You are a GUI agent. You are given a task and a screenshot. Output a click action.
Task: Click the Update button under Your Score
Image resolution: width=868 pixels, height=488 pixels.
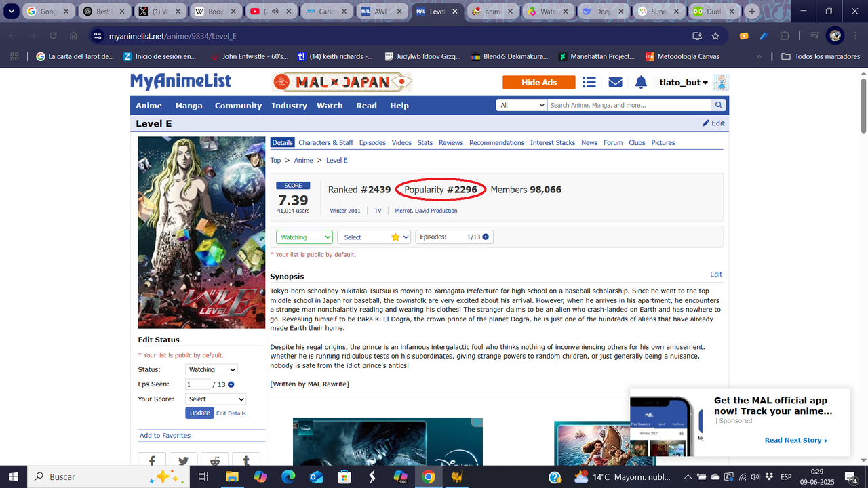pyautogui.click(x=199, y=413)
